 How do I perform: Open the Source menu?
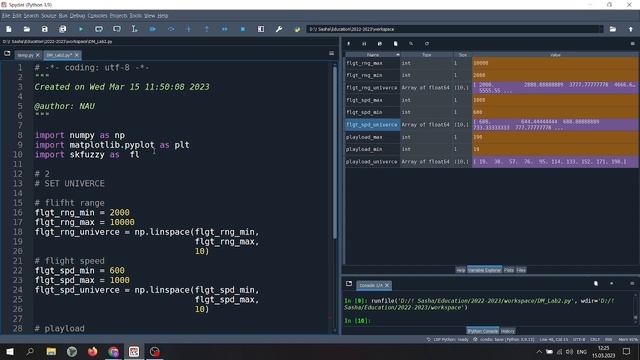(x=49, y=16)
